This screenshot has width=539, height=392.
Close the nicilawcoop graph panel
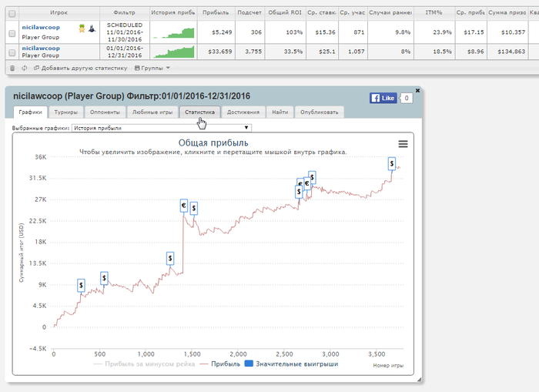tap(417, 90)
